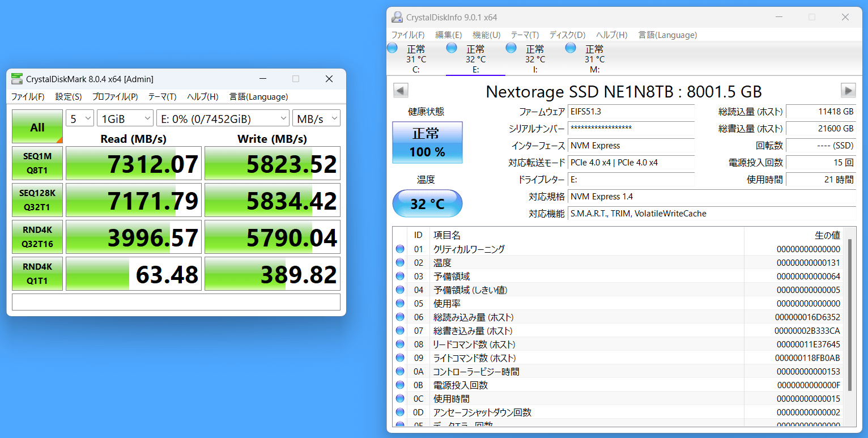The width and height of the screenshot is (868, 438).
Task: Click transfer mode PCIe 4.0 x4 | PCIe 4.0 x4
Action: [631, 163]
